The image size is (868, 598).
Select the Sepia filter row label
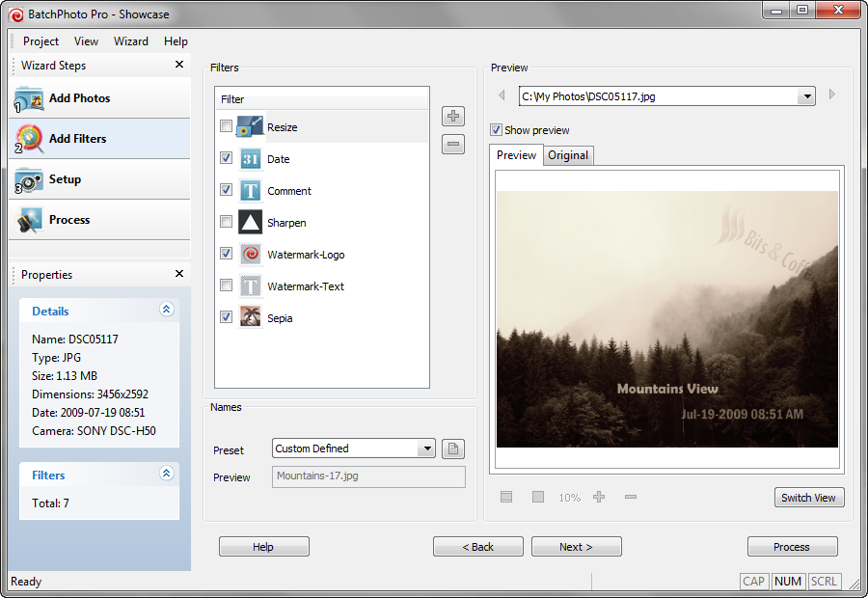(x=280, y=318)
